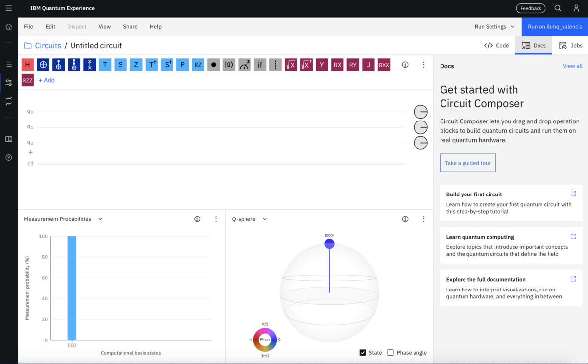This screenshot has height=364, width=588.
Task: Click the + Add operation link
Action: pos(47,80)
